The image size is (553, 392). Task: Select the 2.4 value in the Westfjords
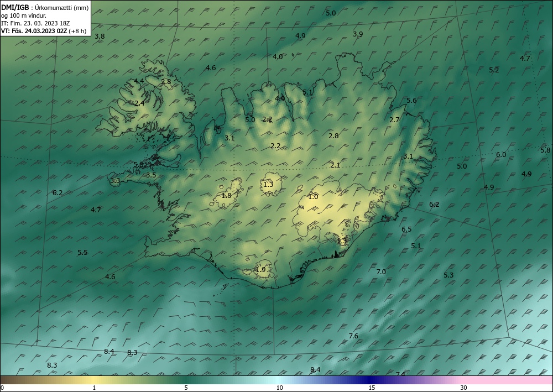(x=140, y=103)
